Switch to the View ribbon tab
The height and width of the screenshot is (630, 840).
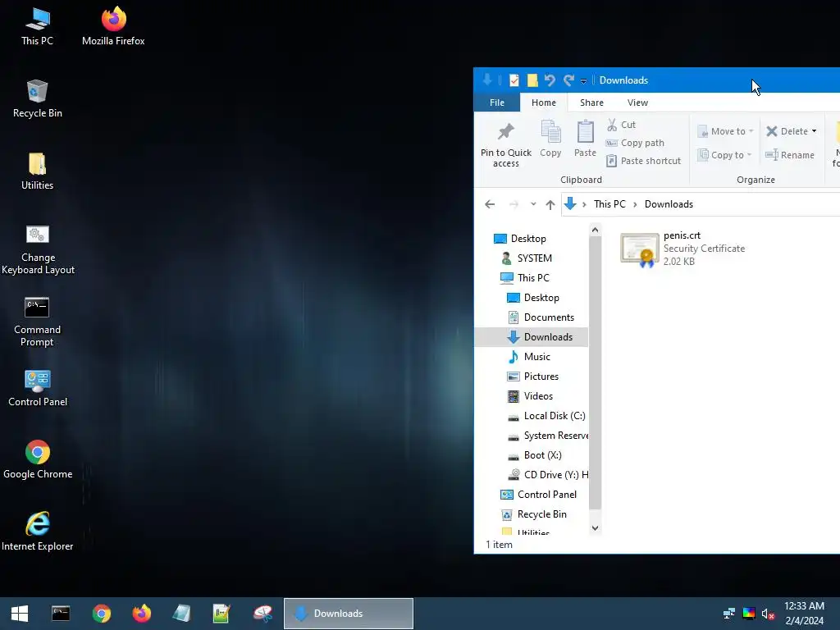coord(637,103)
